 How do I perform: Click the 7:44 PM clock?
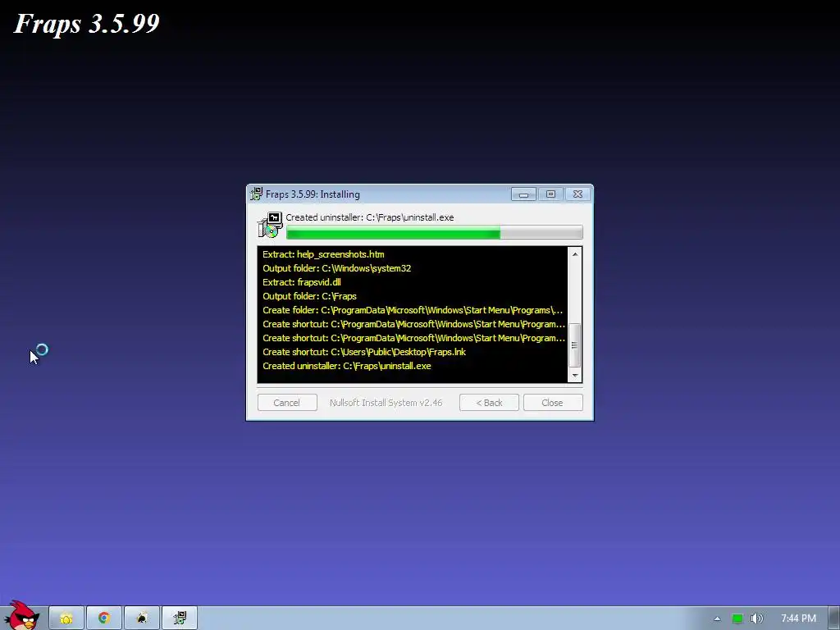click(798, 619)
